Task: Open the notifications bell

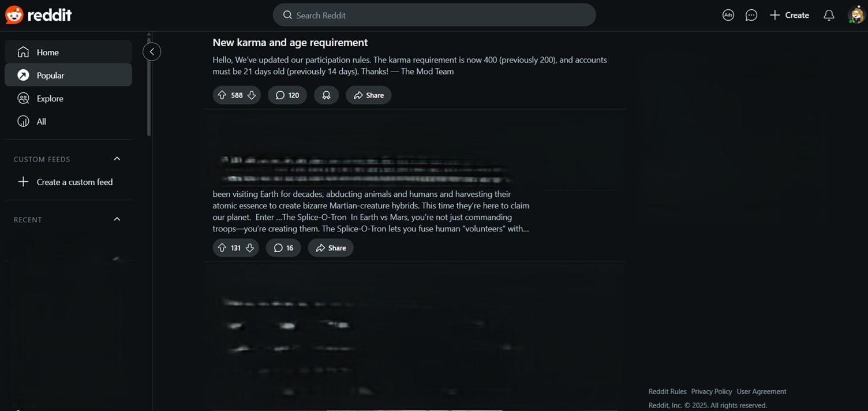Action: coord(829,15)
